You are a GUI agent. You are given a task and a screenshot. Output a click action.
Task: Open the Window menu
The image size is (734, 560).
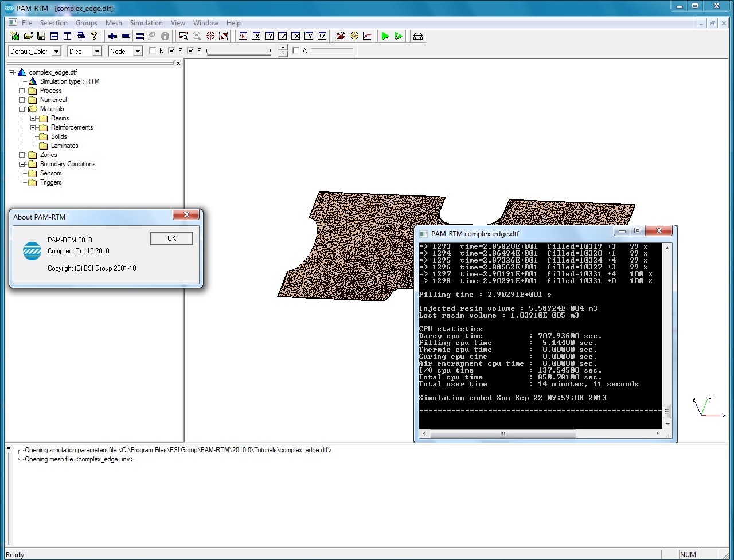coord(206,23)
